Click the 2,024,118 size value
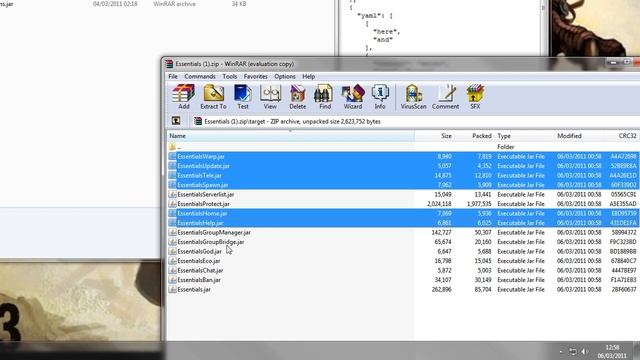The image size is (640, 360). [439, 204]
